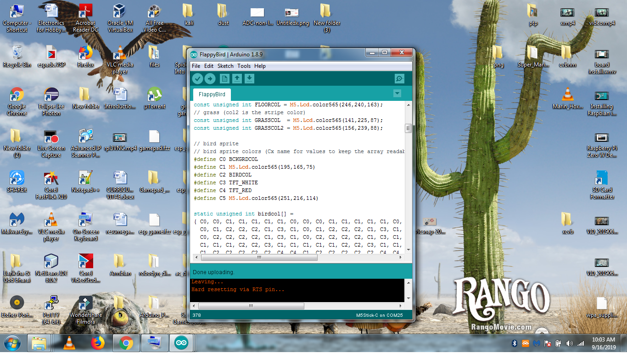The width and height of the screenshot is (627, 364).
Task: Click the code editor horizontal scrollbar thumb
Action: pos(259,257)
